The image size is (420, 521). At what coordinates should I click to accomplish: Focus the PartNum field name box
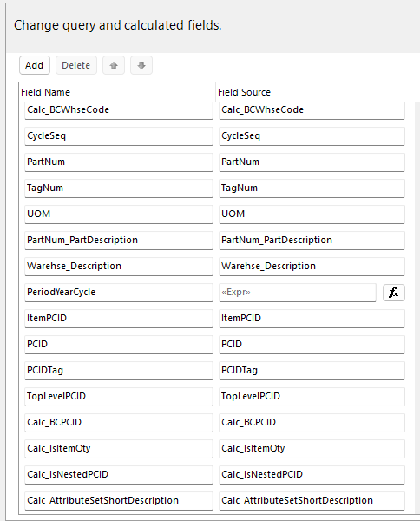[x=119, y=162]
